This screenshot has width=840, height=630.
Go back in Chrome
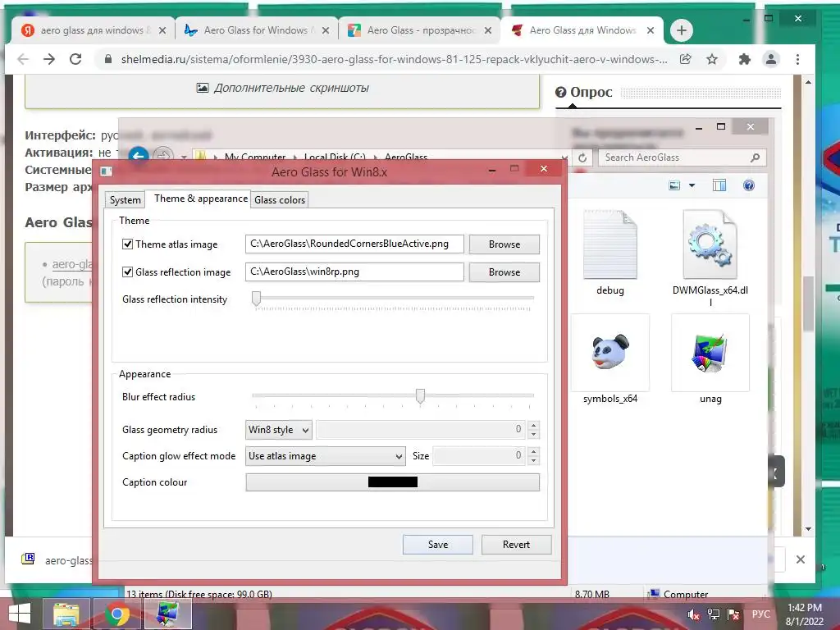pyautogui.click(x=23, y=59)
